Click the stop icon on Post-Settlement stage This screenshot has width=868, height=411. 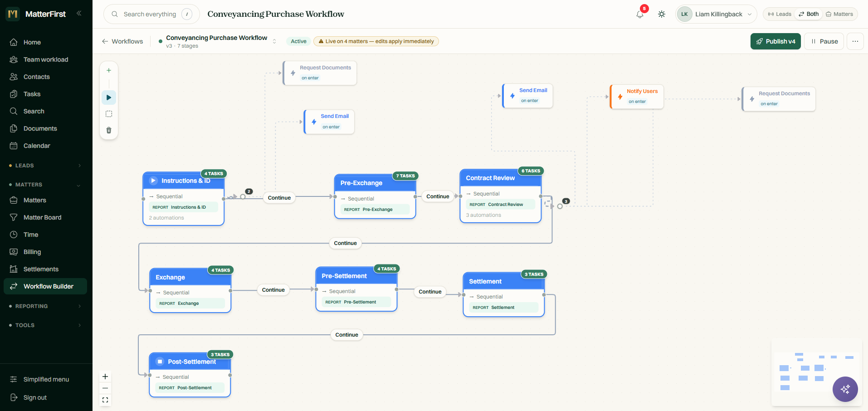click(160, 362)
